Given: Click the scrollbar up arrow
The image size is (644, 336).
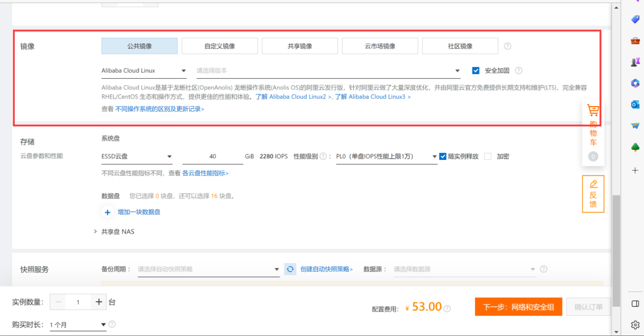Looking at the screenshot, I should 616,7.
